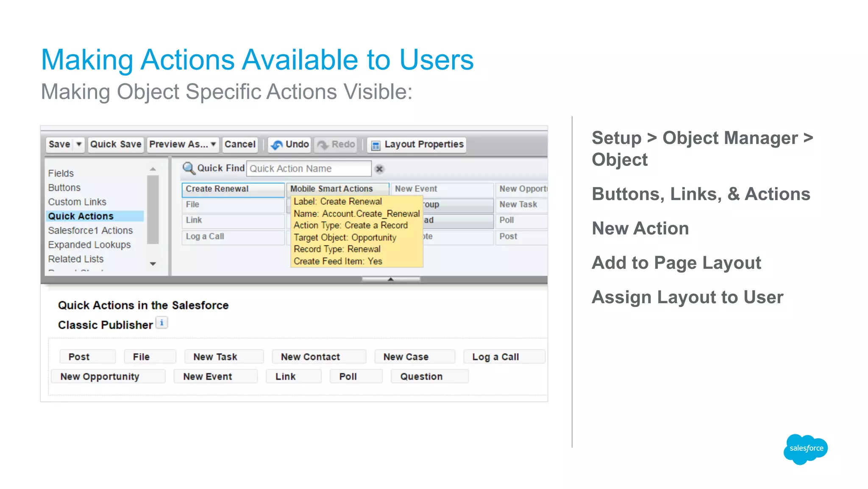Click the info icon next to Classic Publisher
The width and height of the screenshot is (868, 489).
161,323
